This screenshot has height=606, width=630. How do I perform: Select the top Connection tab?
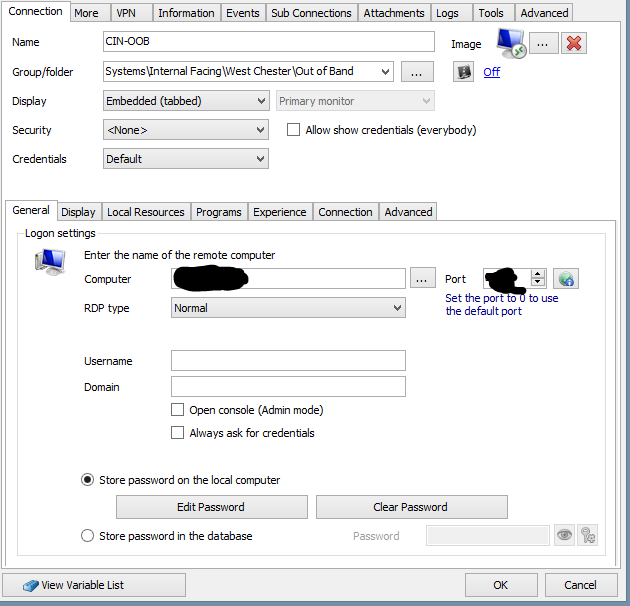point(35,11)
